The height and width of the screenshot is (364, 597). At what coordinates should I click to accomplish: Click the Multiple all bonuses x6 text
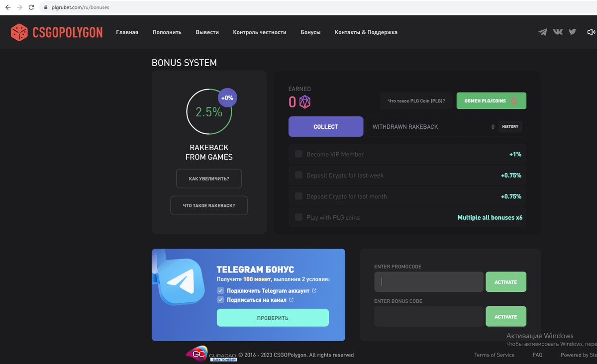(490, 217)
